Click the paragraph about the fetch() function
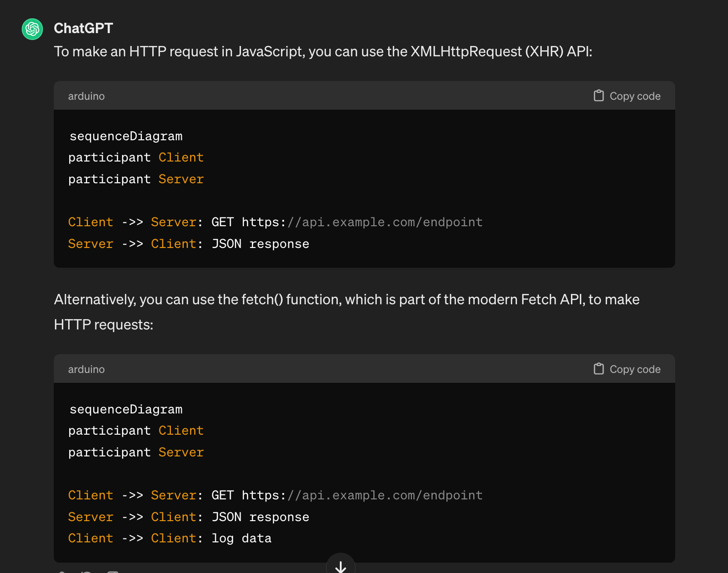The width and height of the screenshot is (728, 573). click(x=347, y=312)
